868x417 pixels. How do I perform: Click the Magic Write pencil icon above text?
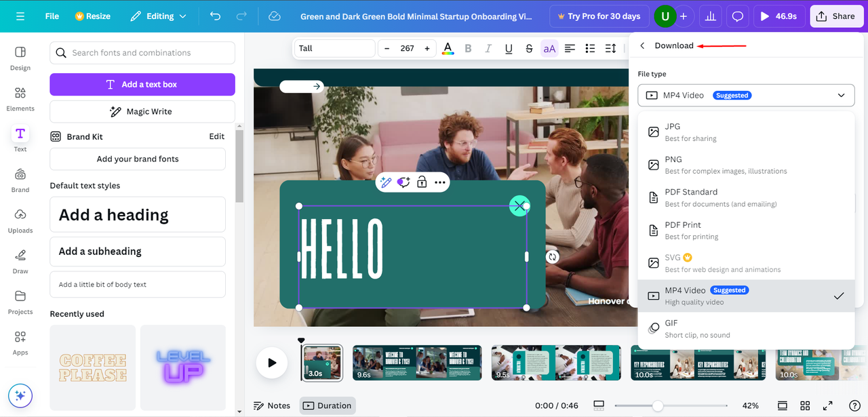coord(386,182)
